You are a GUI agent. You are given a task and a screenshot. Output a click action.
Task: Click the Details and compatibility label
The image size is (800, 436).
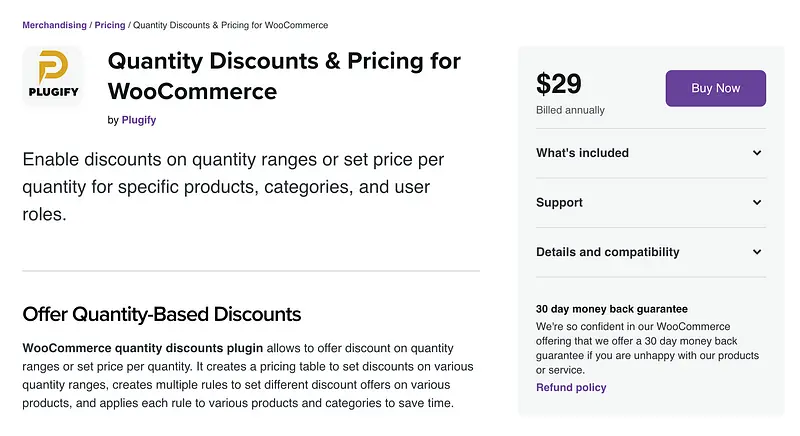pyautogui.click(x=607, y=253)
